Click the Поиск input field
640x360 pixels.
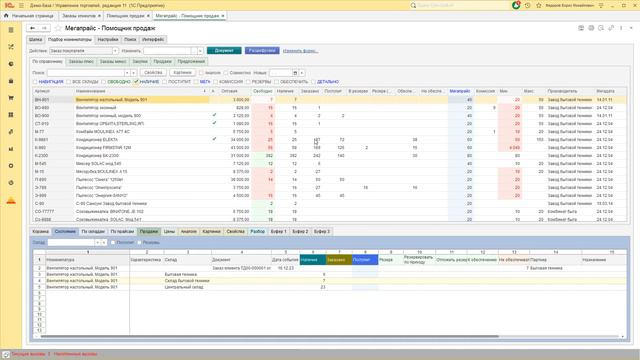[85, 73]
